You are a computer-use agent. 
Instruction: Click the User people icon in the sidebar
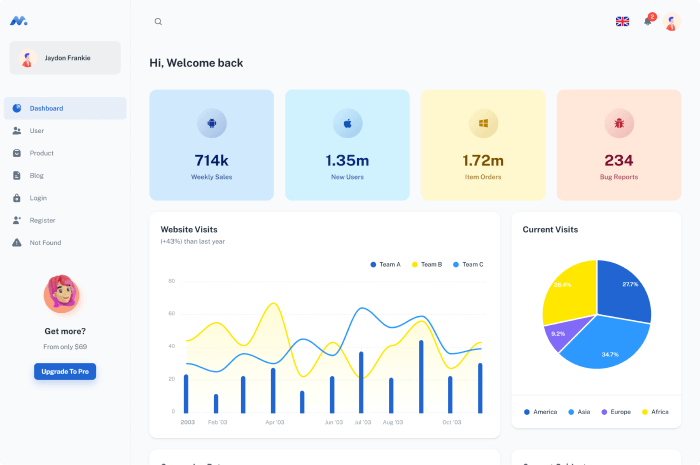[17, 130]
